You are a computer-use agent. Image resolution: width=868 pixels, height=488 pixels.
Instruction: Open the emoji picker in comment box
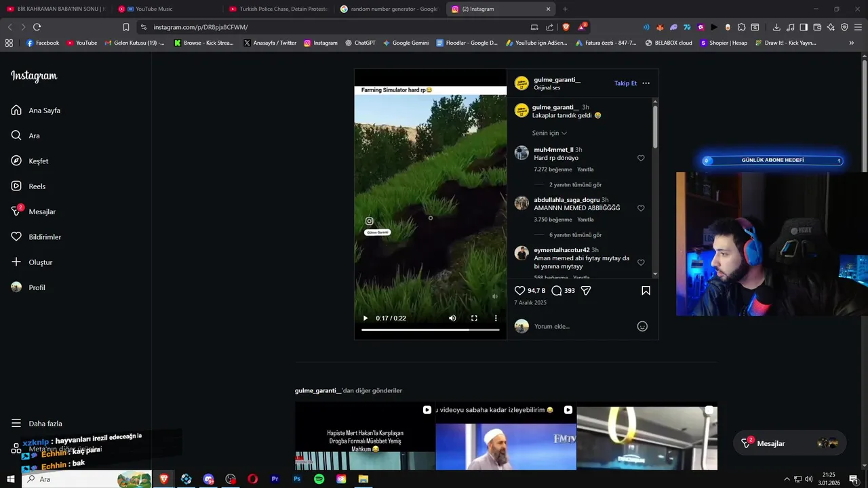click(x=642, y=326)
